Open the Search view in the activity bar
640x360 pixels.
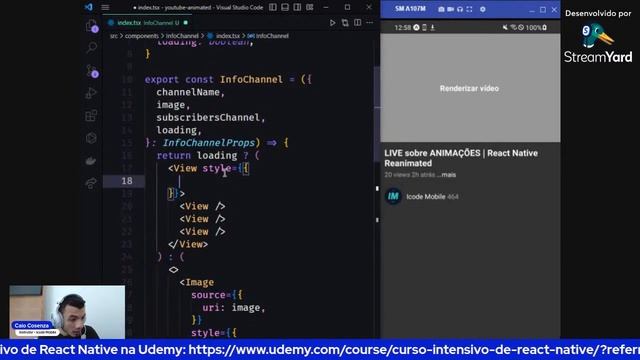(x=91, y=47)
